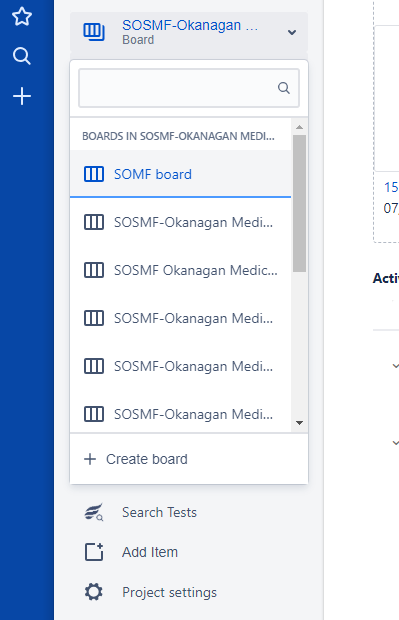This screenshot has height=620, width=399.
Task: Focus the board search input field
Action: pyautogui.click(x=189, y=88)
